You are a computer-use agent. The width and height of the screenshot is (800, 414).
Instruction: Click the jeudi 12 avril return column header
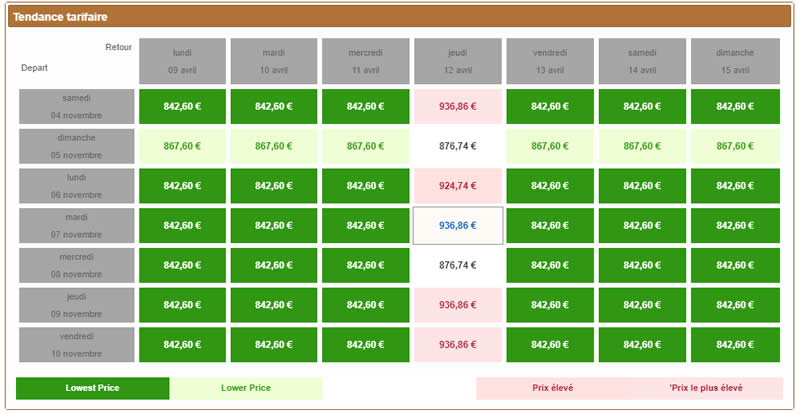[x=458, y=61]
